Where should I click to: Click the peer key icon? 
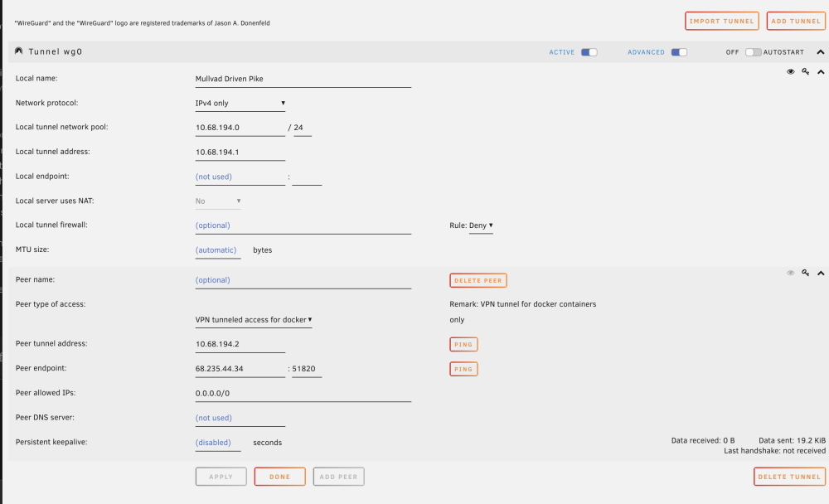805,273
